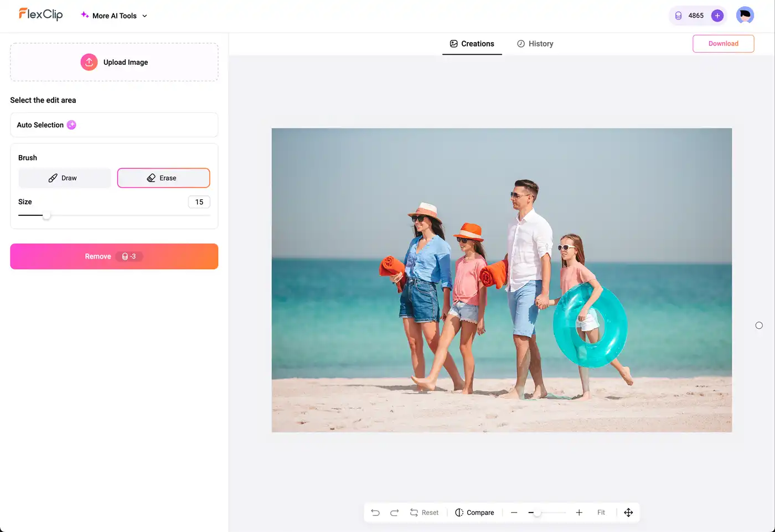
Task: Click the Auto Selection sparkle badge icon
Action: pos(71,125)
